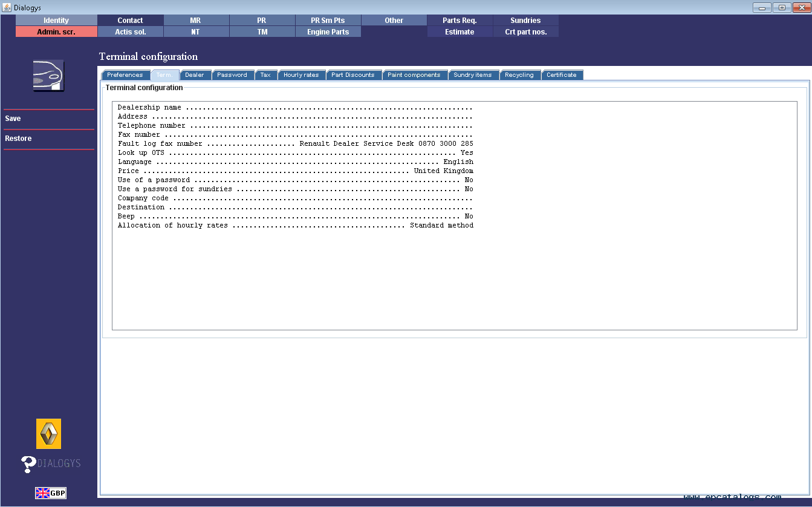Select the MR menu item

tap(195, 21)
